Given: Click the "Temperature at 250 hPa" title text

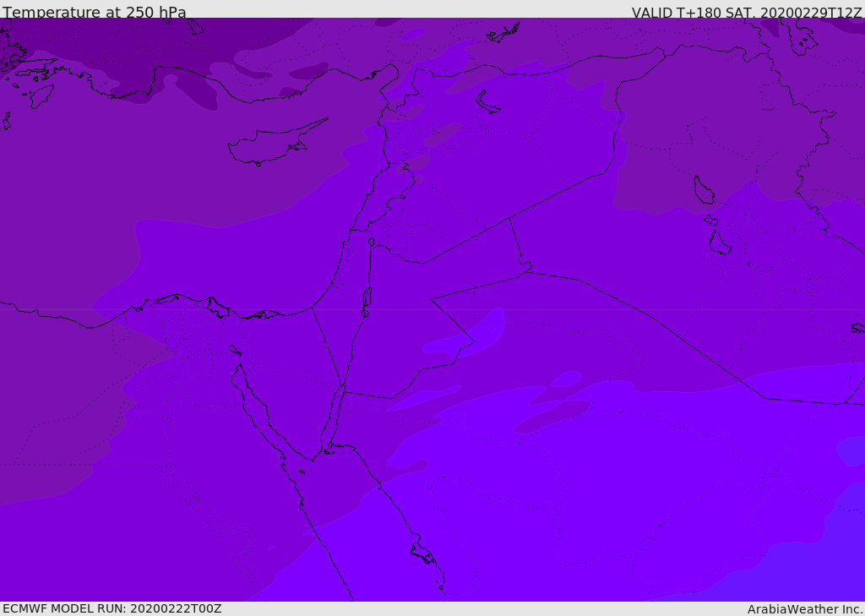Looking at the screenshot, I should coord(95,12).
